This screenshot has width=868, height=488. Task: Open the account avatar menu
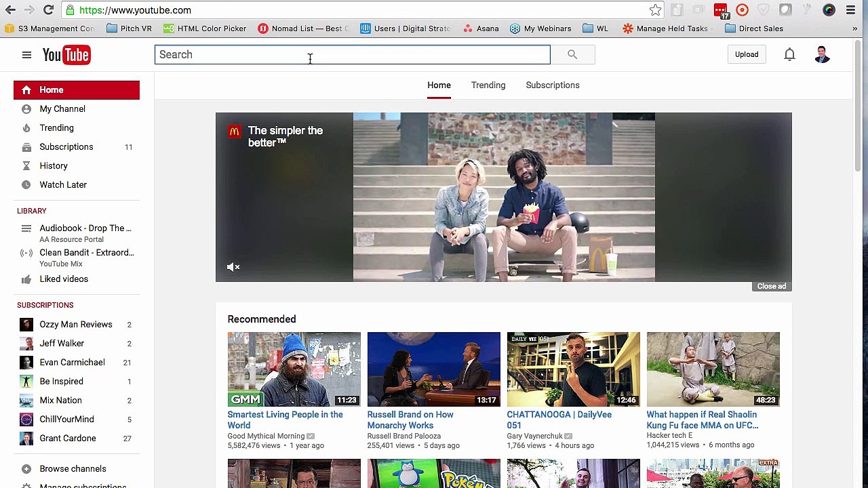[822, 54]
